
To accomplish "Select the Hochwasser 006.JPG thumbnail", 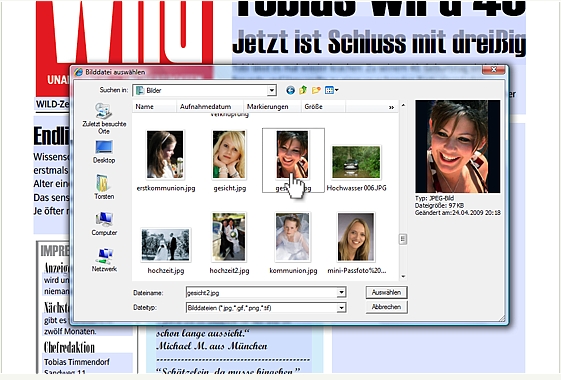I will click(356, 162).
